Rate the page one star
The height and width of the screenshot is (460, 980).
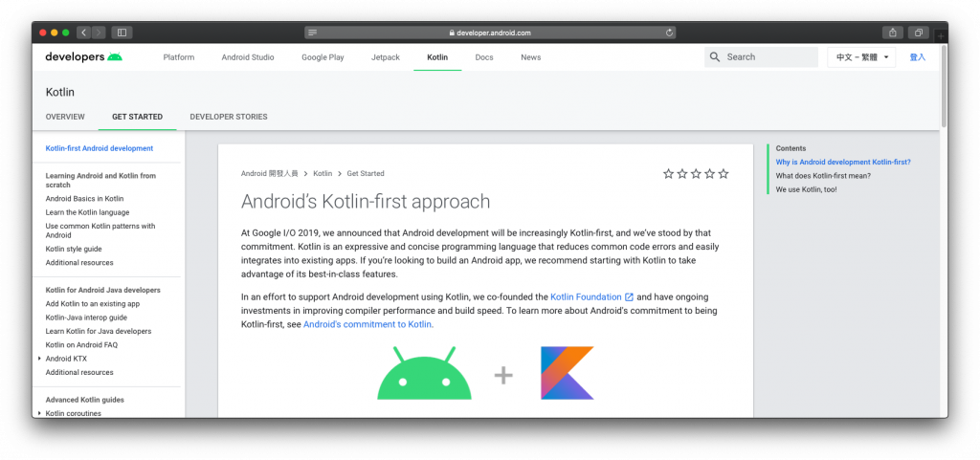click(x=668, y=173)
